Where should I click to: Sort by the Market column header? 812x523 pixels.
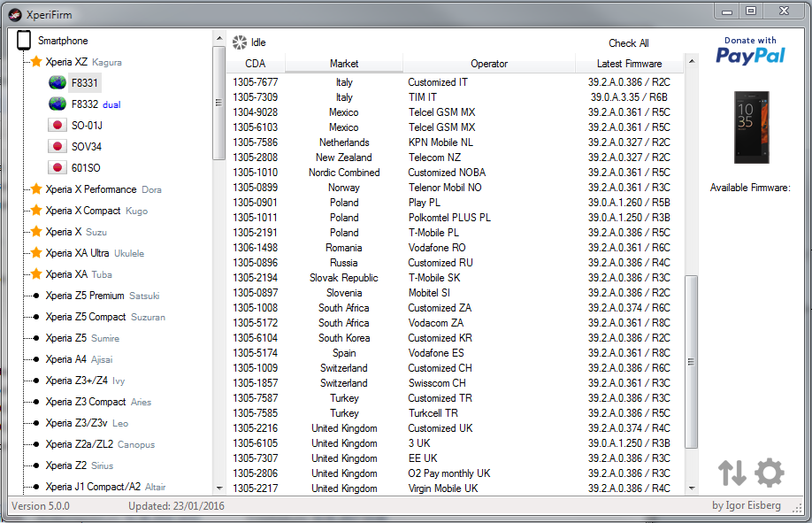click(344, 64)
